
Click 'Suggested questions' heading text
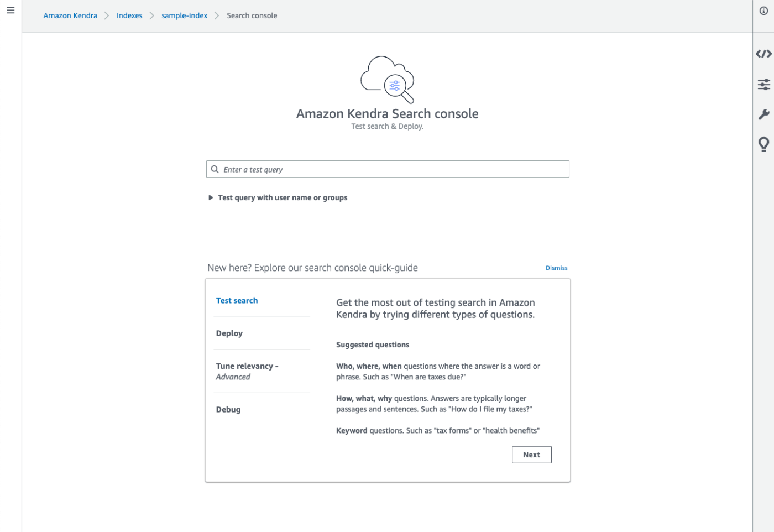(x=373, y=345)
